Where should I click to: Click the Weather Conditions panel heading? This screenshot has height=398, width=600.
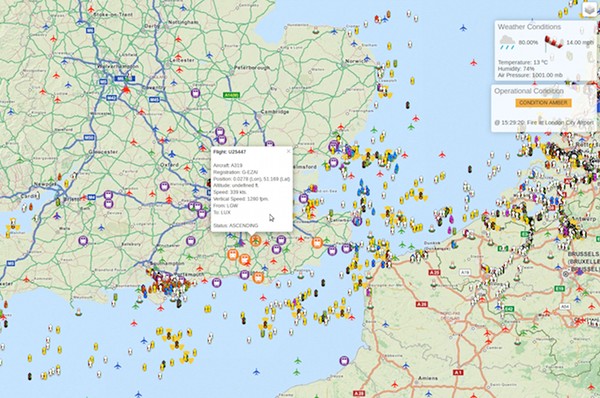click(x=529, y=27)
